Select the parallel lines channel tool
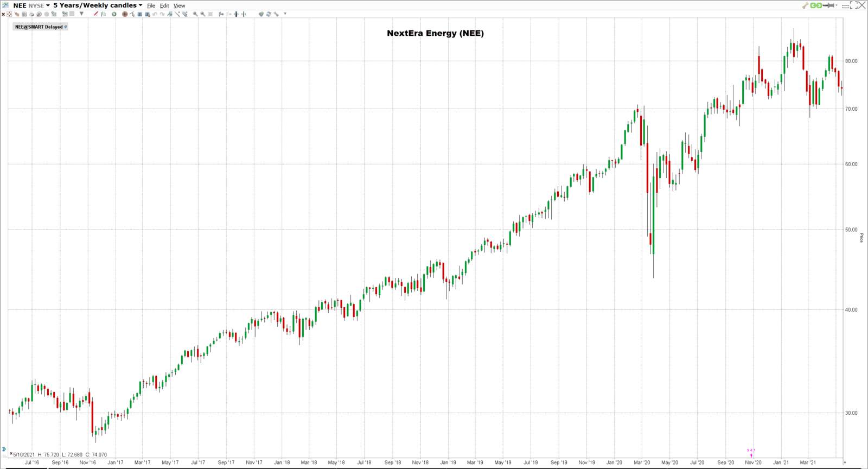 [x=185, y=14]
